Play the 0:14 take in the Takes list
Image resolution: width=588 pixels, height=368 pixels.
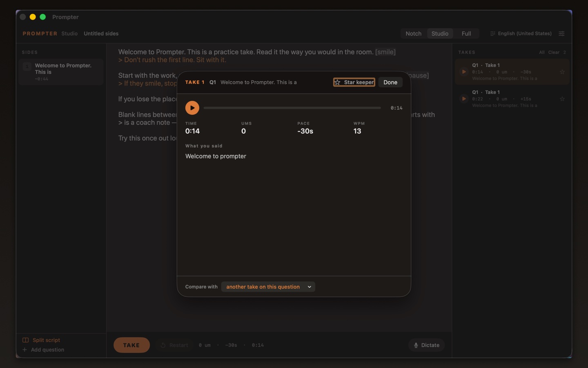coord(464,72)
